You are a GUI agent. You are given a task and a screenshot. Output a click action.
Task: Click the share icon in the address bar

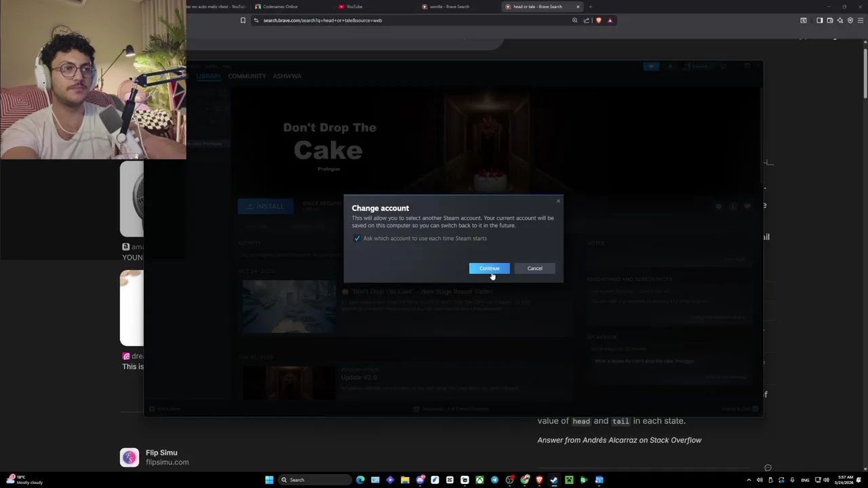pyautogui.click(x=587, y=20)
